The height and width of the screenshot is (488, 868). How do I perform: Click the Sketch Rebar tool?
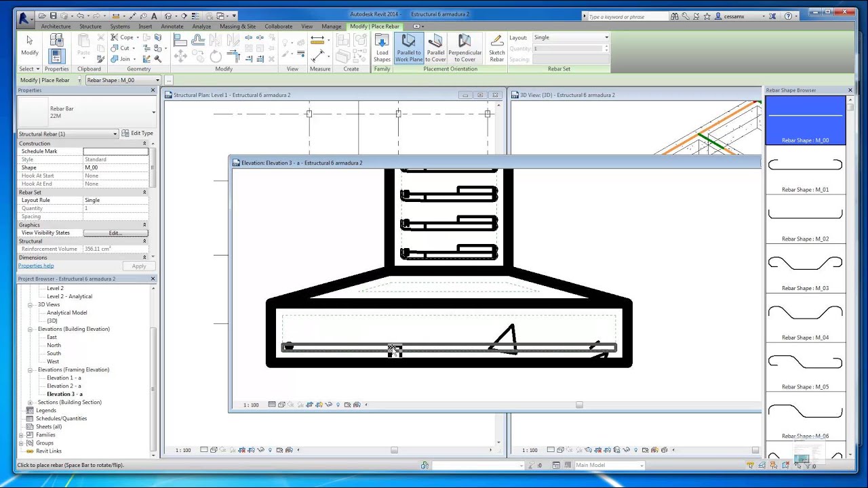[x=497, y=48]
